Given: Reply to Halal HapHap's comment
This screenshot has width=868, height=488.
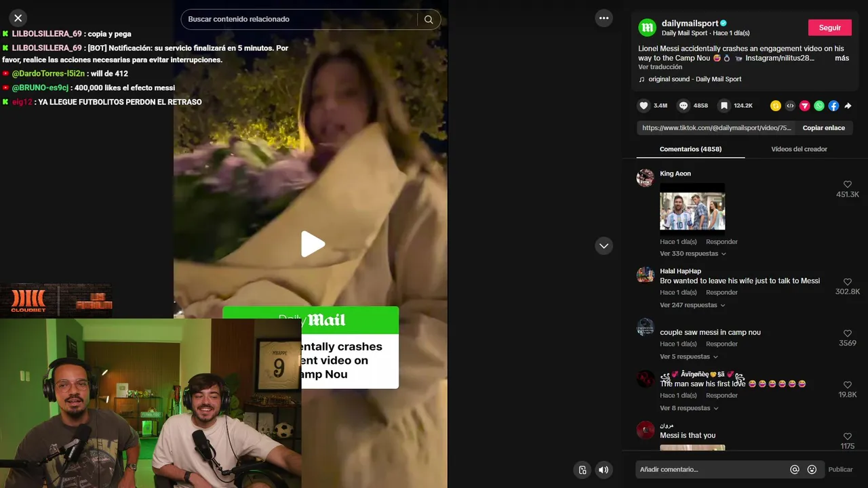Looking at the screenshot, I should click(722, 293).
